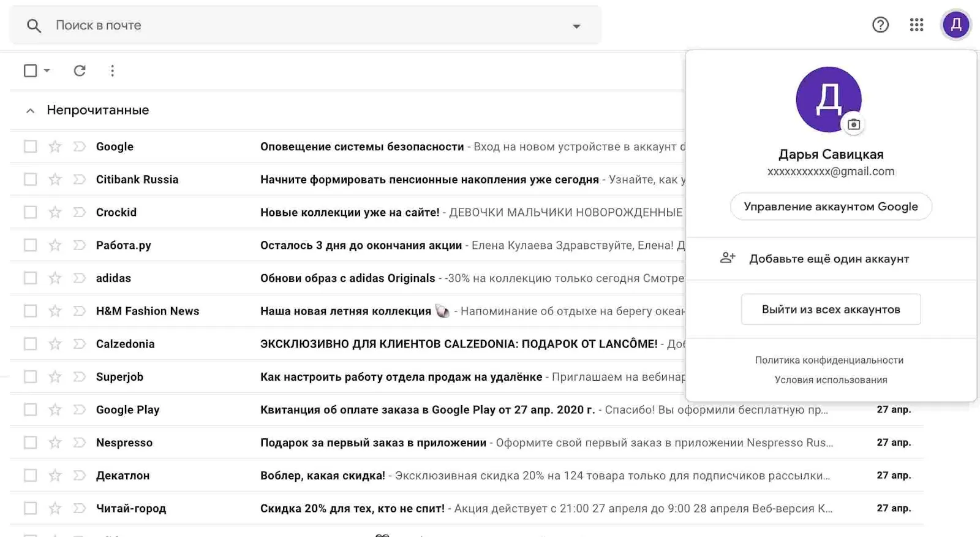Change profile photo via the camera icon

pyautogui.click(x=853, y=124)
